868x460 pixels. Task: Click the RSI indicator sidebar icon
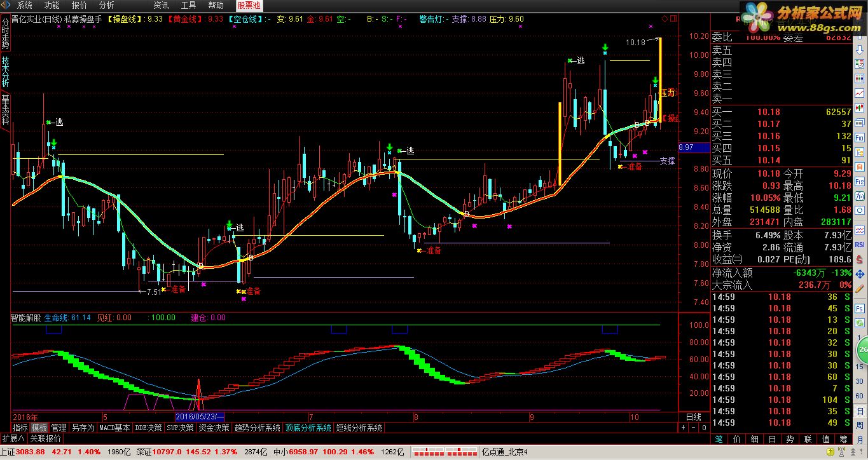pos(859,243)
